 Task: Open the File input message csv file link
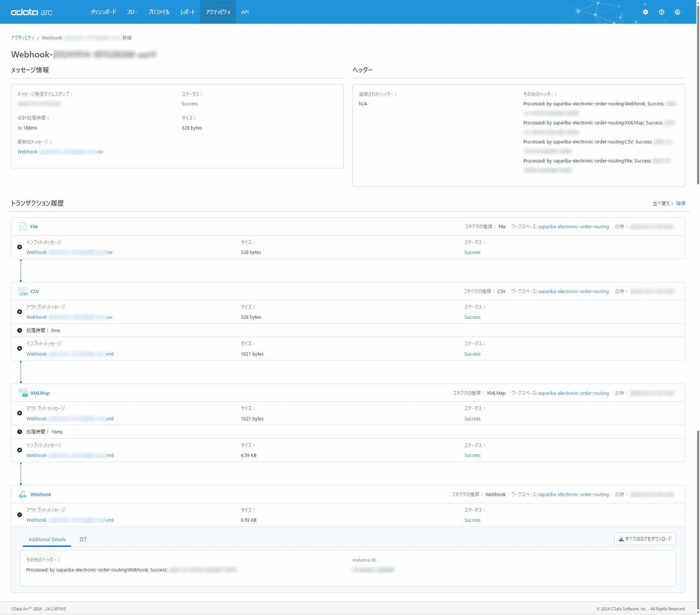(69, 252)
